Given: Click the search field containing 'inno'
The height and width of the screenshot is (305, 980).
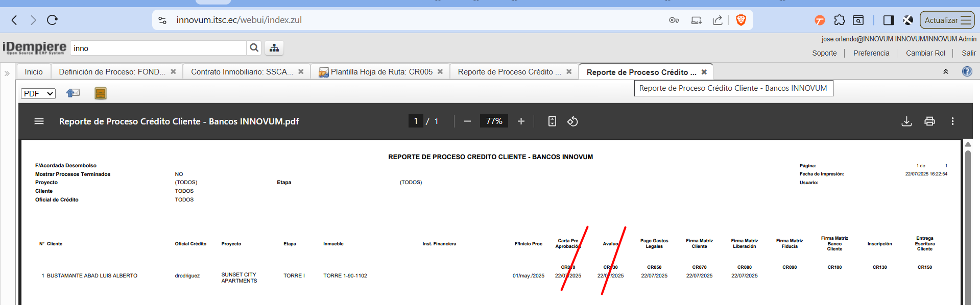Looking at the screenshot, I should [x=158, y=48].
